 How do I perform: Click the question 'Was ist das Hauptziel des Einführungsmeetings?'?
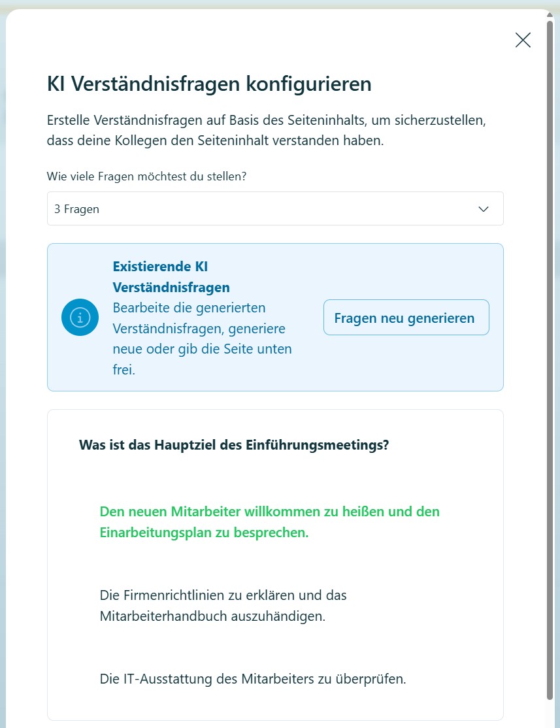point(233,444)
